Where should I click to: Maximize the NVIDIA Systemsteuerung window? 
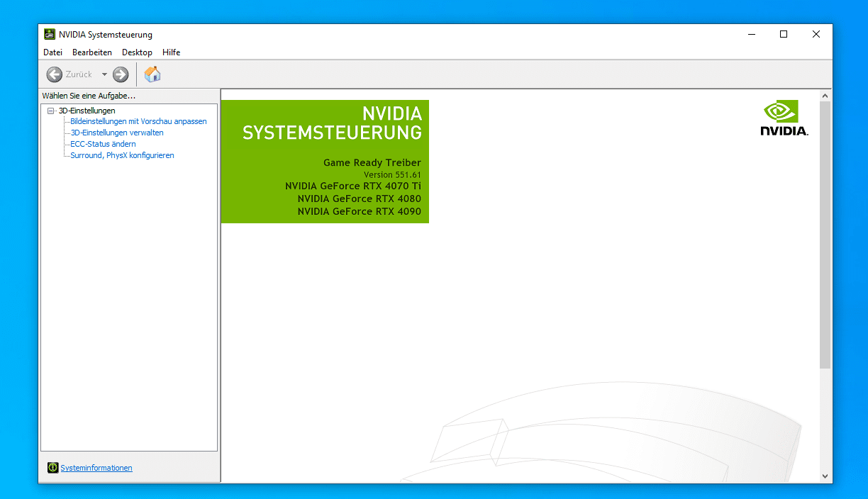coord(784,34)
